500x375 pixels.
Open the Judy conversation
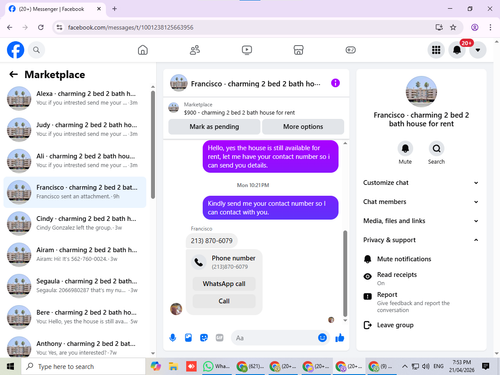[75, 129]
